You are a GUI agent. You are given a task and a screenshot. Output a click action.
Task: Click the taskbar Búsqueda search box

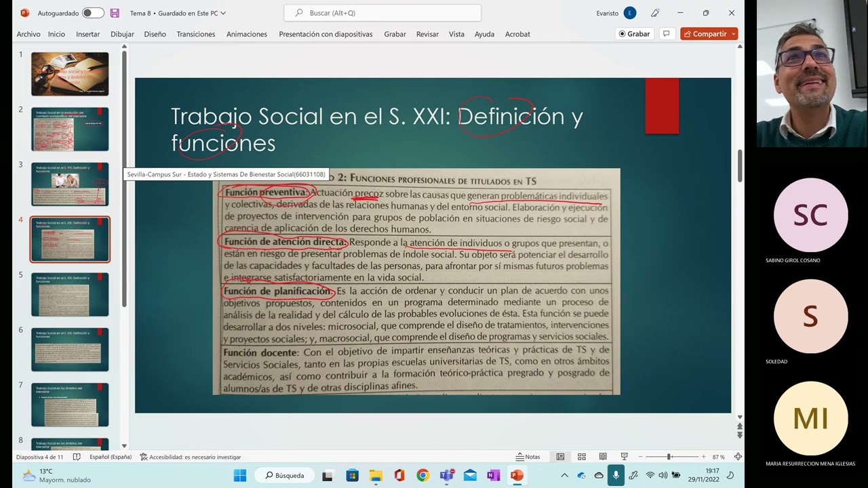pyautogui.click(x=285, y=475)
